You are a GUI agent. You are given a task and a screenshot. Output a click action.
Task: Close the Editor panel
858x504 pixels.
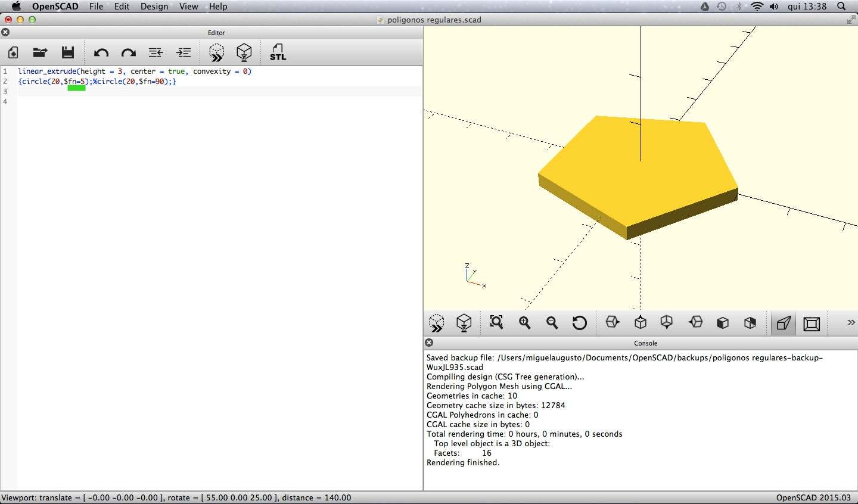tap(5, 32)
